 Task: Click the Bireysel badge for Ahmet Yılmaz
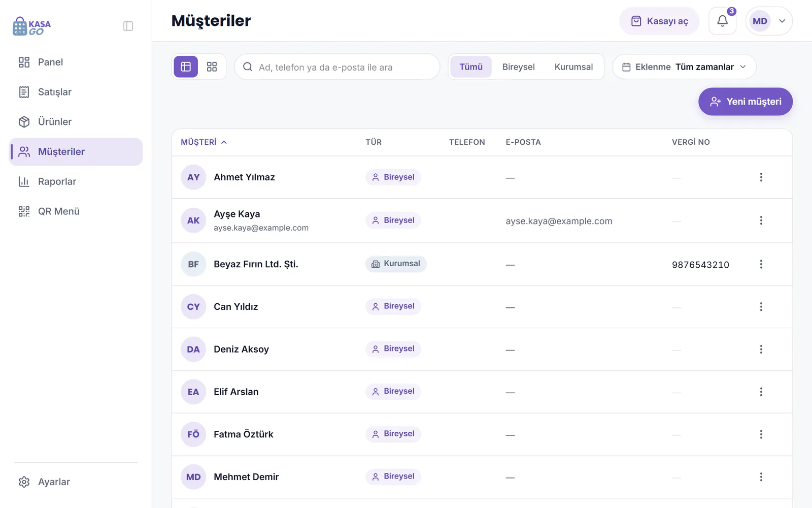pos(393,177)
